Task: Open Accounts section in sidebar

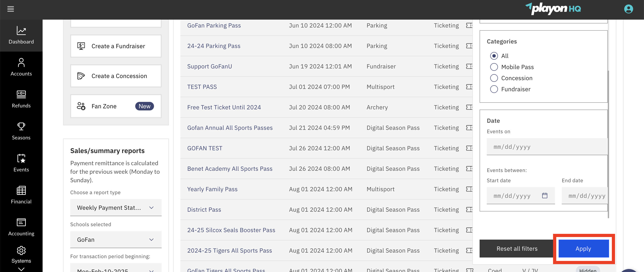Action: point(21,67)
